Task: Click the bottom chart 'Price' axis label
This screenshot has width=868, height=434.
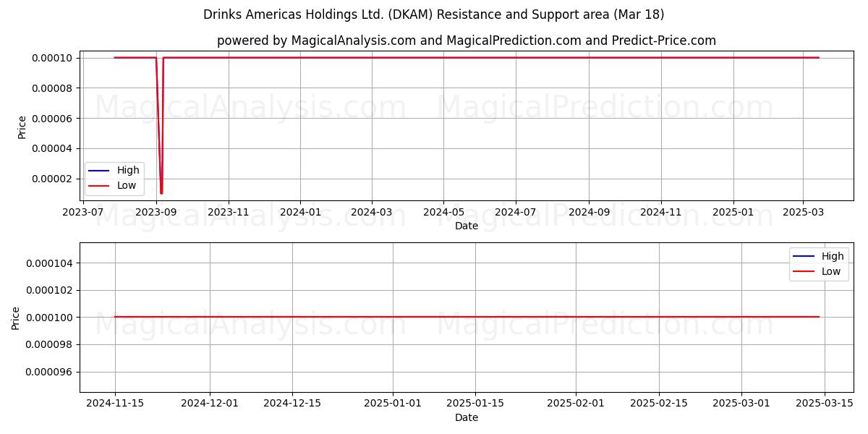Action: [16, 318]
